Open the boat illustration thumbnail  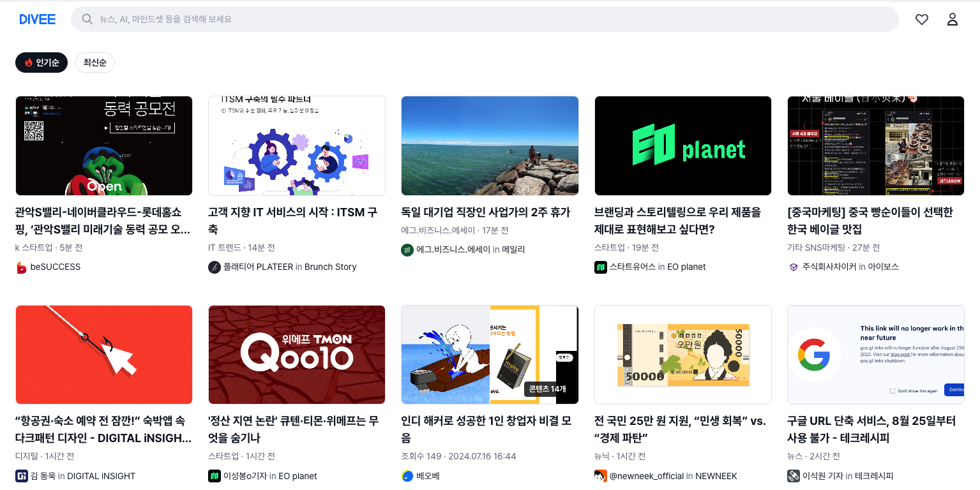pos(490,355)
